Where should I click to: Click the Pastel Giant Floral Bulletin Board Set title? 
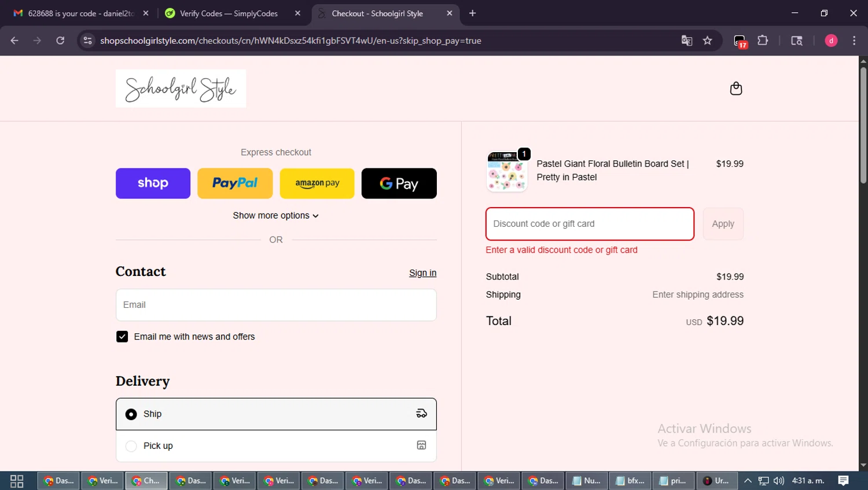[x=613, y=171]
